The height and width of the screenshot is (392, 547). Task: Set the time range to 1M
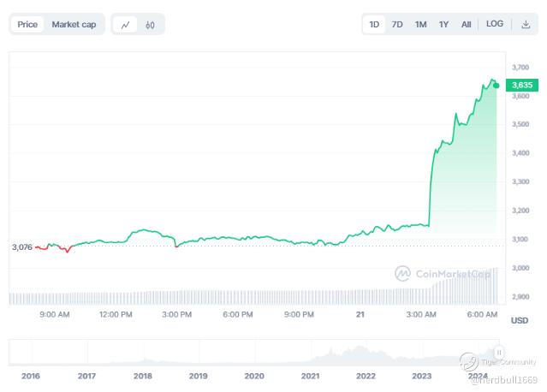[420, 25]
